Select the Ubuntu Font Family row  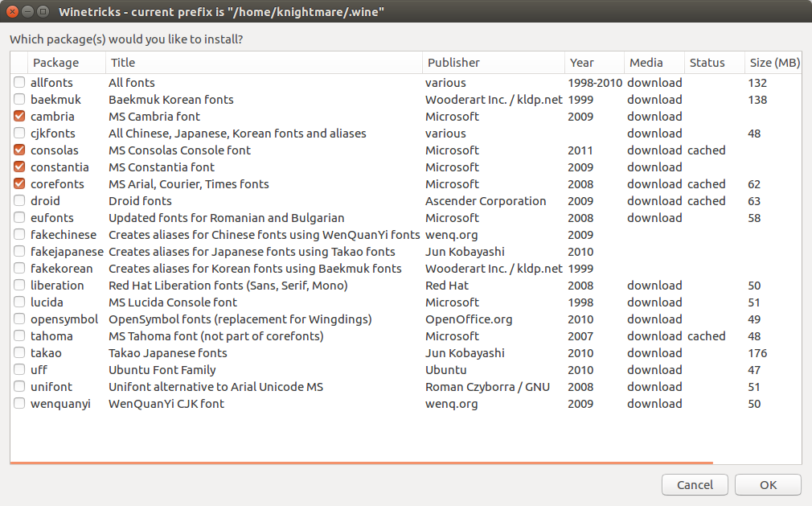click(162, 370)
